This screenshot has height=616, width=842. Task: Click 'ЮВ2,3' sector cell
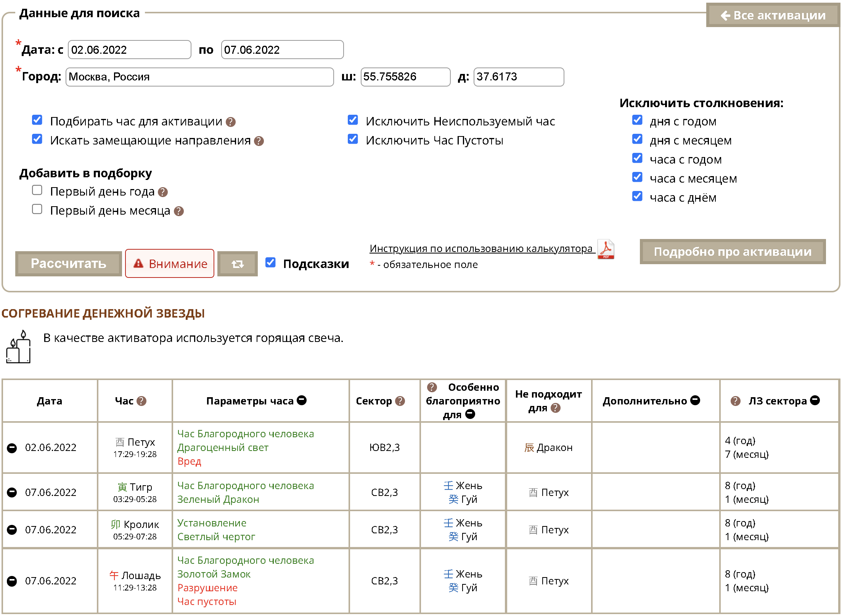[384, 448]
